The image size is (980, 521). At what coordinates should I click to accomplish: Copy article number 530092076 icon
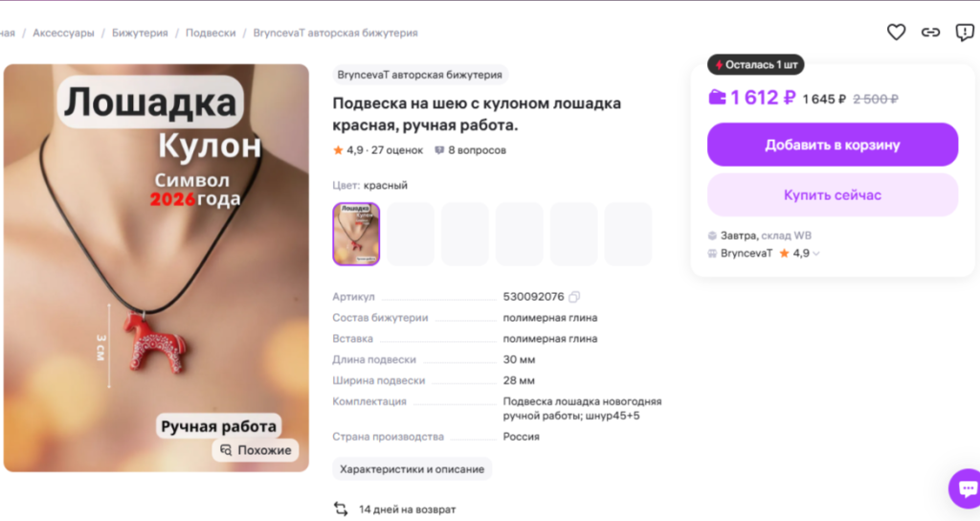(x=574, y=297)
